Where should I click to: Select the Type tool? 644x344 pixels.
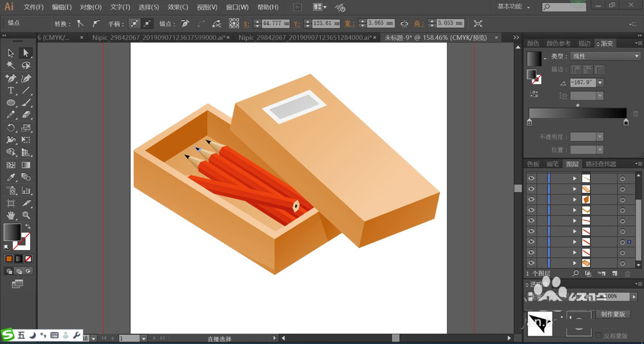[11, 90]
